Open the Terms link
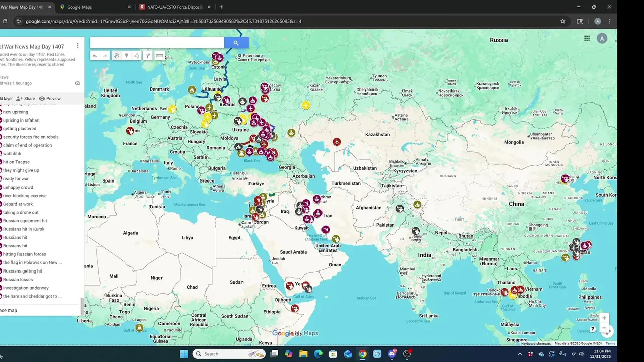The height and width of the screenshot is (362, 644). click(610, 344)
